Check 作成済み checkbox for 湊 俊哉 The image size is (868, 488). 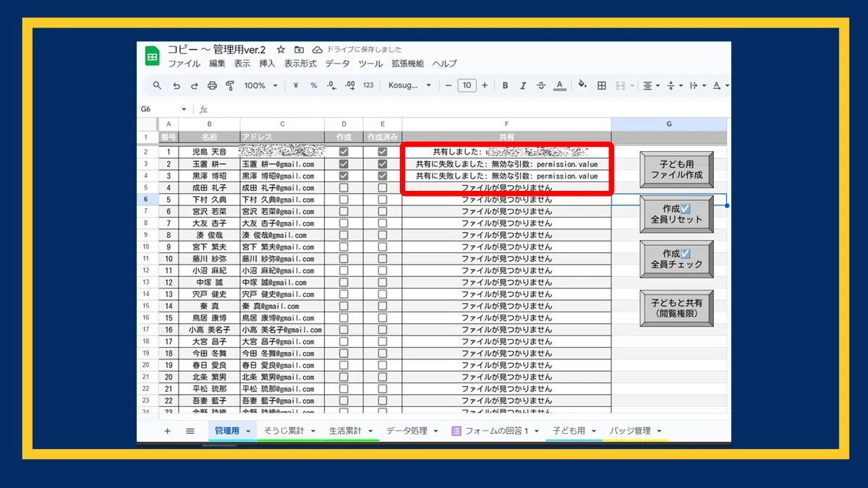383,235
